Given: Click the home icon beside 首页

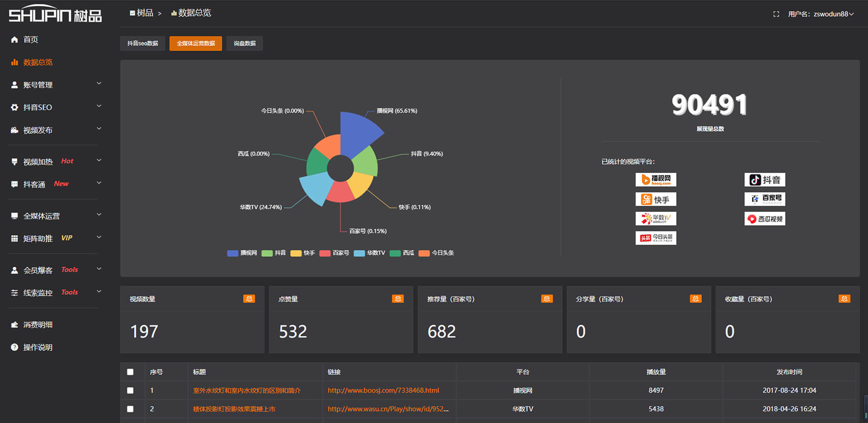Looking at the screenshot, I should click(14, 40).
